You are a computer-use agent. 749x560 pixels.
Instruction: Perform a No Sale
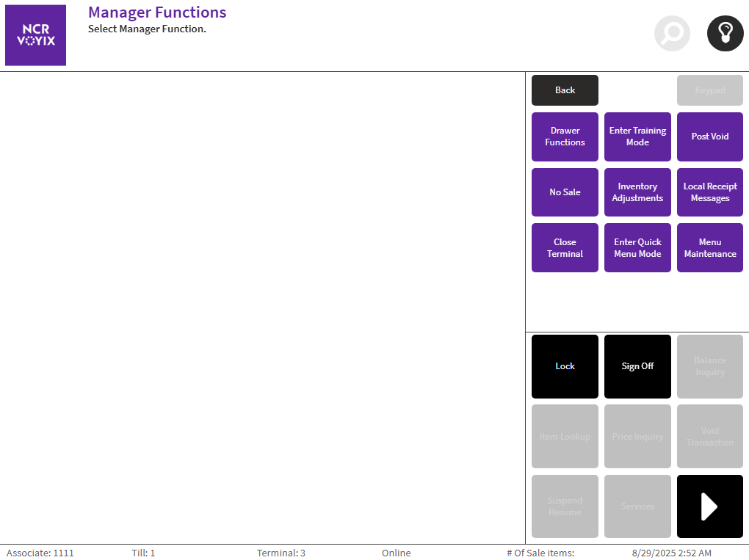(565, 192)
